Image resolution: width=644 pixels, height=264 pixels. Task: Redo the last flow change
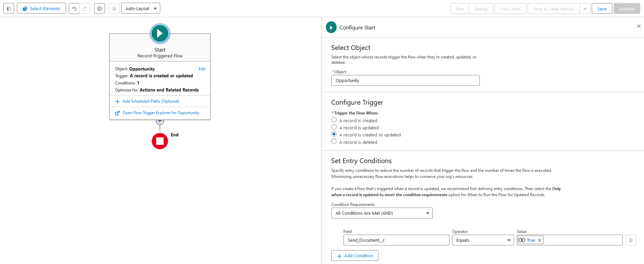(x=85, y=9)
